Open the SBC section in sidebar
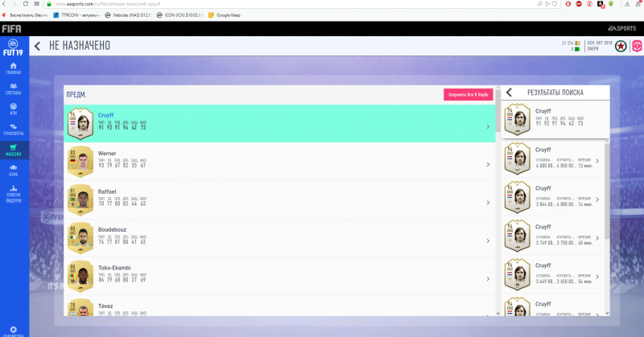644x337 pixels. point(14,109)
